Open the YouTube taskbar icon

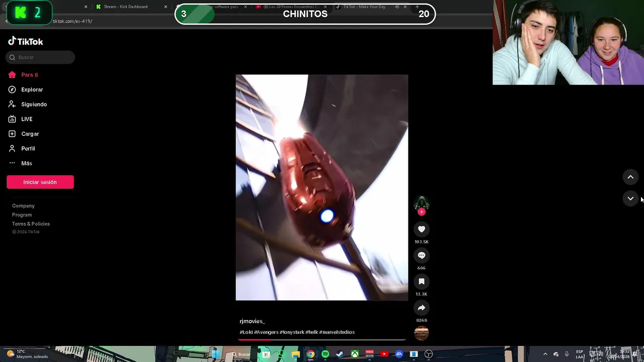tap(384, 354)
